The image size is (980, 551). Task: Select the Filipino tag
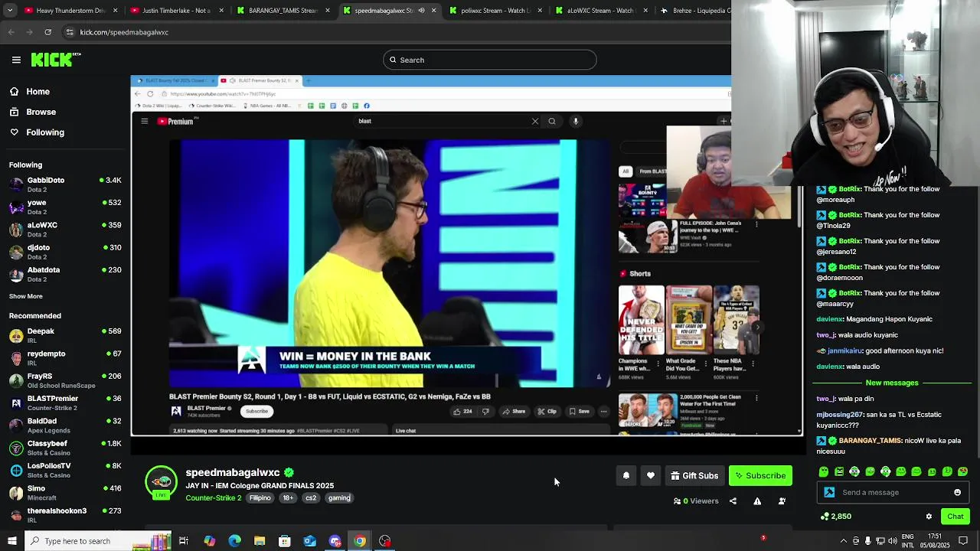pos(260,498)
